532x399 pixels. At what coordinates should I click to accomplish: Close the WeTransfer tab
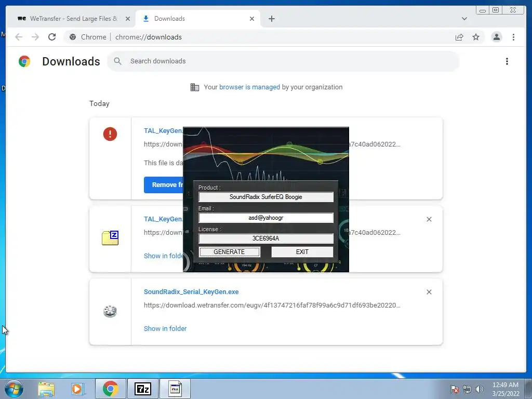[x=128, y=19]
